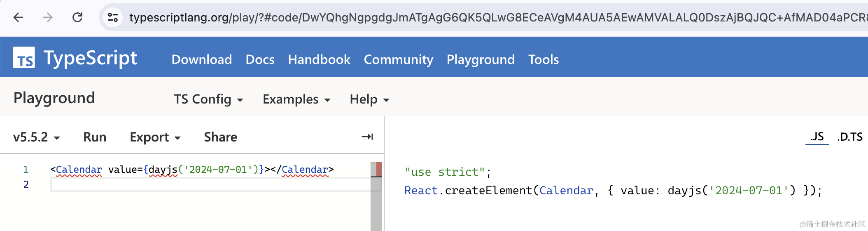Screen dimensions: 868x231
Task: Click the editor minimap scrollbar
Action: (376, 196)
